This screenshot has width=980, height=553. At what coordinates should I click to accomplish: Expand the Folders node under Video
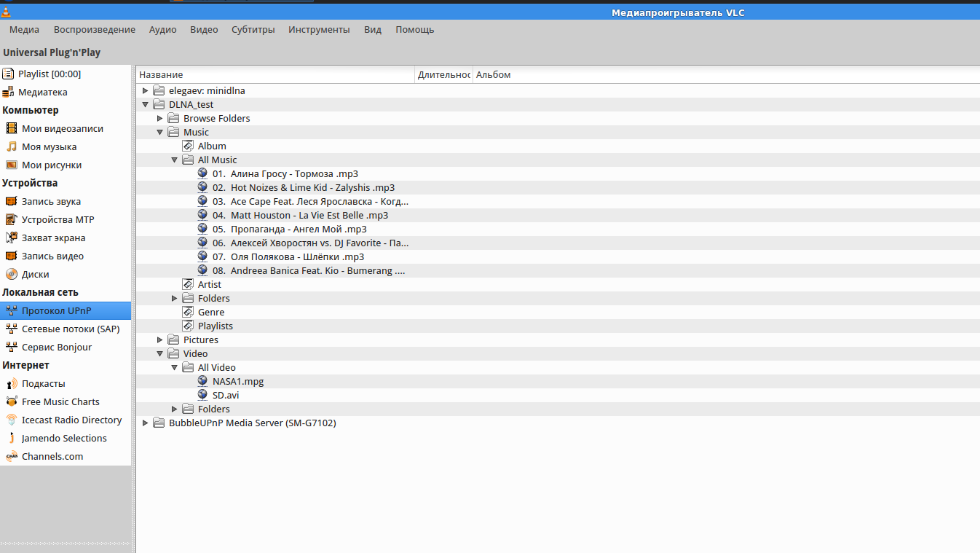click(175, 409)
